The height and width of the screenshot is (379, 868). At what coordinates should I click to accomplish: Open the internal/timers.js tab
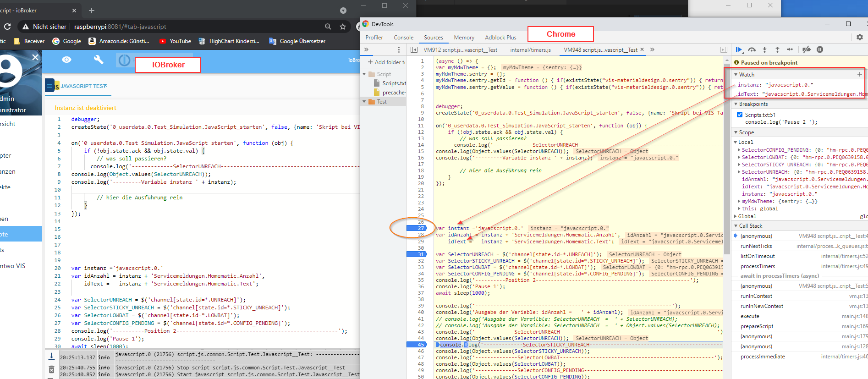click(530, 49)
